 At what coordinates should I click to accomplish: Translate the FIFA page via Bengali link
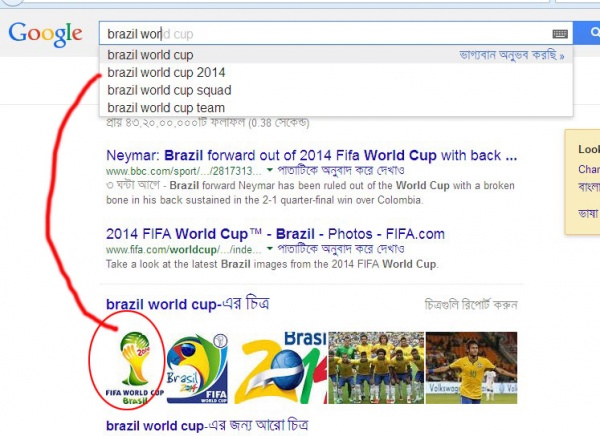pos(341,249)
